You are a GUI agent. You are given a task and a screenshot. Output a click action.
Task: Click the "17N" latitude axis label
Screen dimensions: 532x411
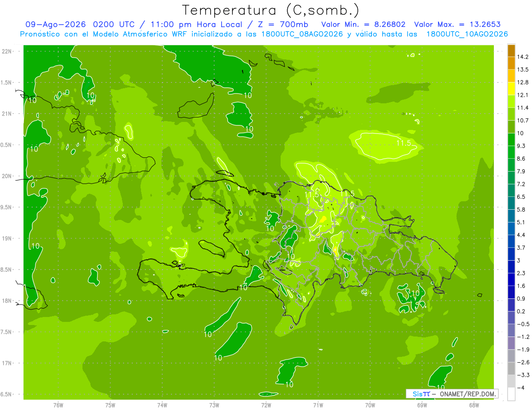pyautogui.click(x=8, y=363)
